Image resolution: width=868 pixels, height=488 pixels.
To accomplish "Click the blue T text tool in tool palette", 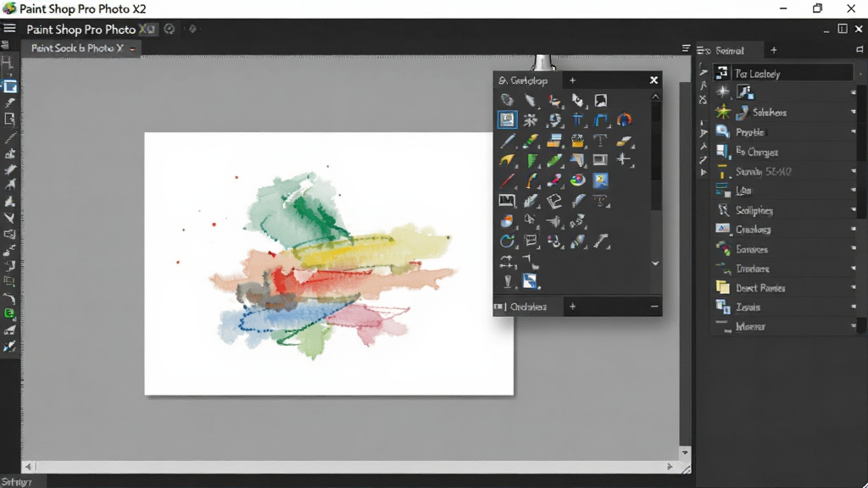I will [577, 120].
